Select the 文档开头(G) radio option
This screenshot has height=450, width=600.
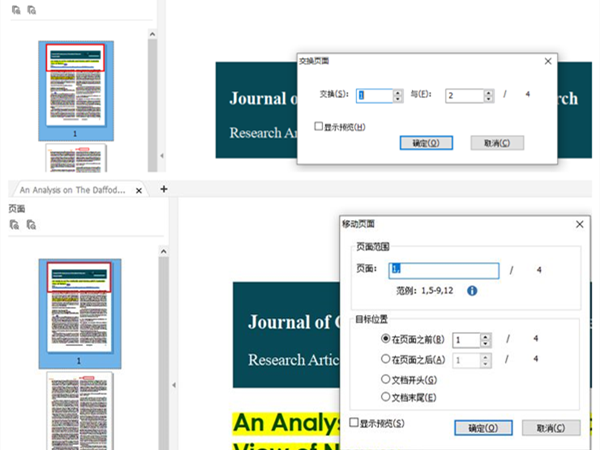(x=386, y=379)
